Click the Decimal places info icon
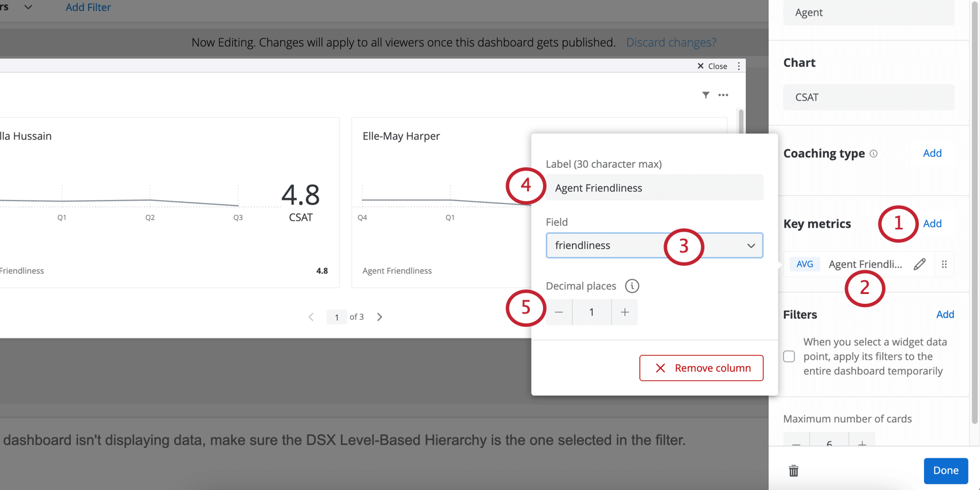980x490 pixels. [632, 286]
